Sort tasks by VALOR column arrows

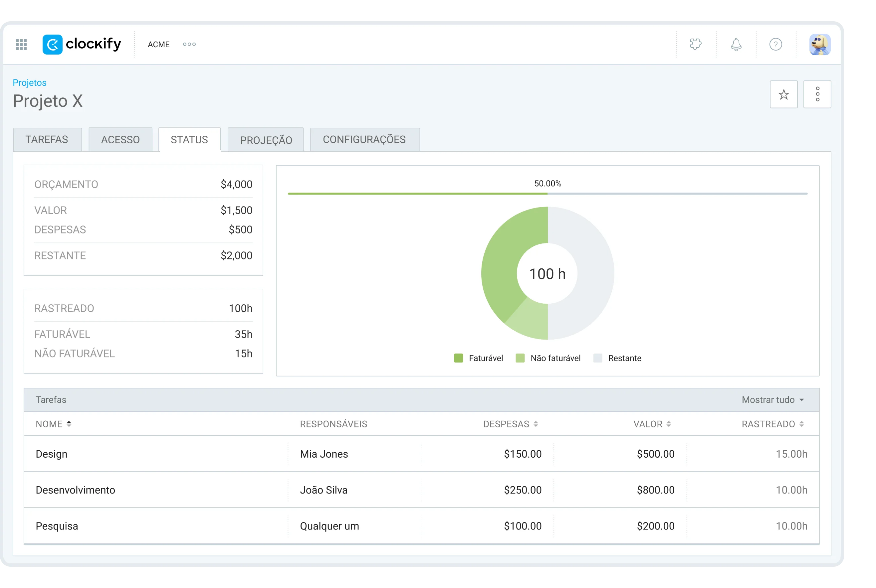pos(669,424)
